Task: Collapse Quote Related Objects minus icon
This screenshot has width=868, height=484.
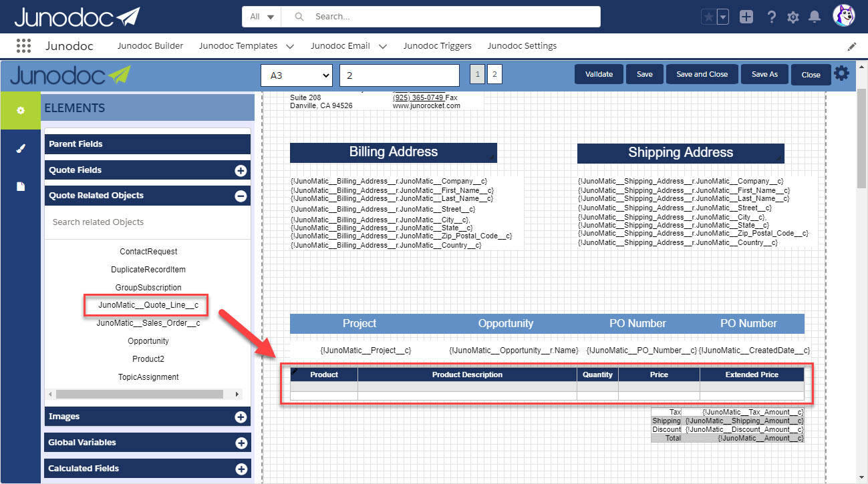Action: 241,196
